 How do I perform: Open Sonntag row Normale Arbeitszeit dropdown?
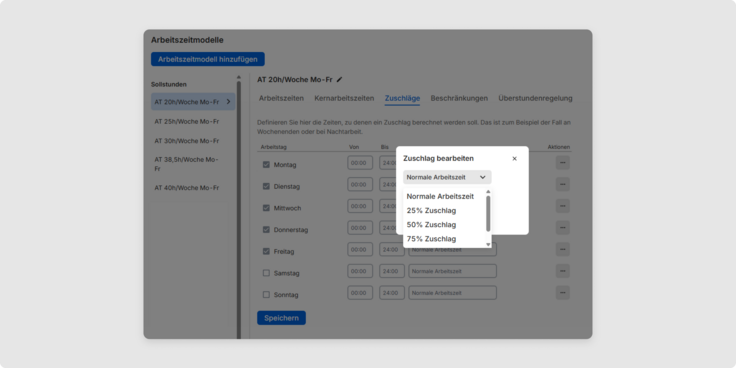[x=452, y=292]
